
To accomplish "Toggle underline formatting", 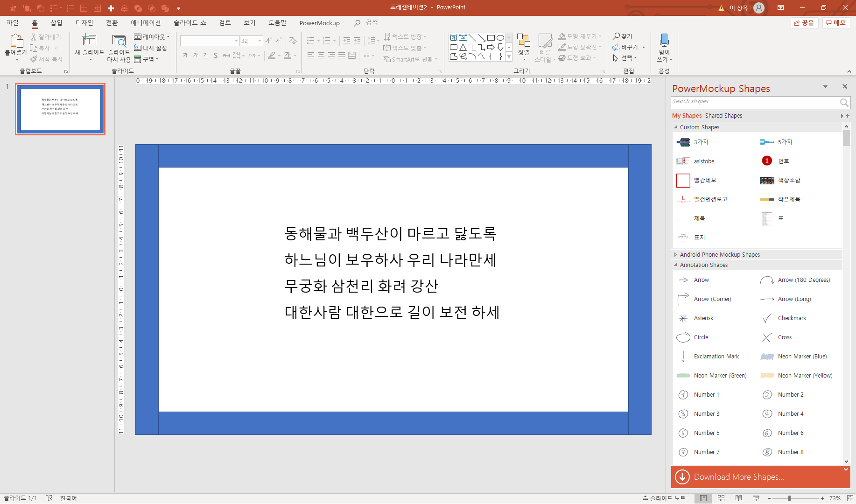I will pyautogui.click(x=206, y=56).
